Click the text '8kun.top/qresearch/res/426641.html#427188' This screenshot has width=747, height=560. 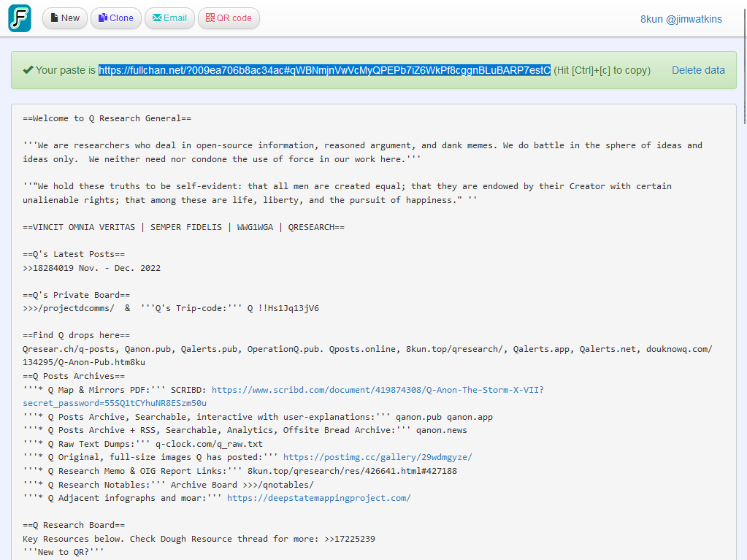pyautogui.click(x=352, y=471)
